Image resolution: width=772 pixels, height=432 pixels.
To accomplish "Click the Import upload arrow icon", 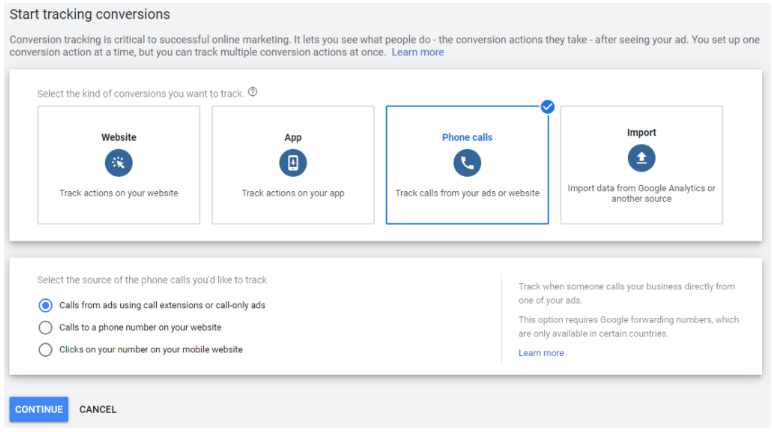I will pyautogui.click(x=641, y=158).
